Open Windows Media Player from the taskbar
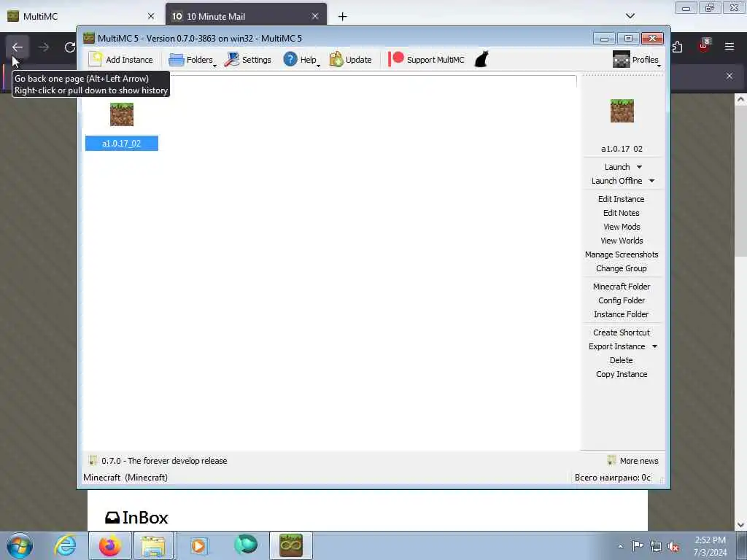This screenshot has width=747, height=560. (x=198, y=545)
